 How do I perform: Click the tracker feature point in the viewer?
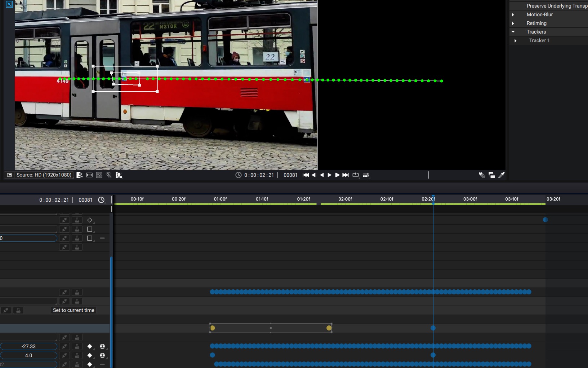coord(125,78)
